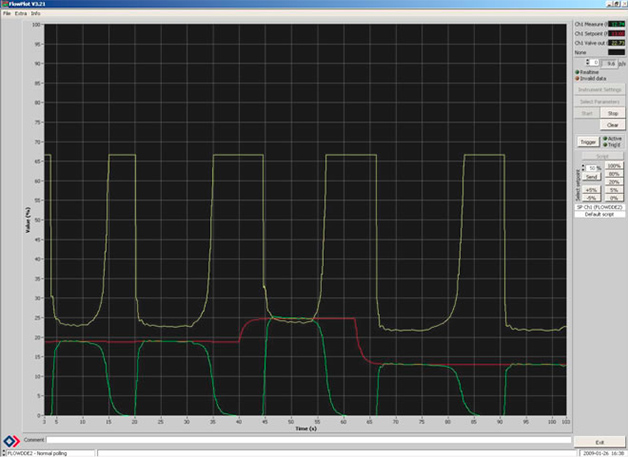628x457 pixels.
Task: Open the File menu
Action: pos(6,13)
